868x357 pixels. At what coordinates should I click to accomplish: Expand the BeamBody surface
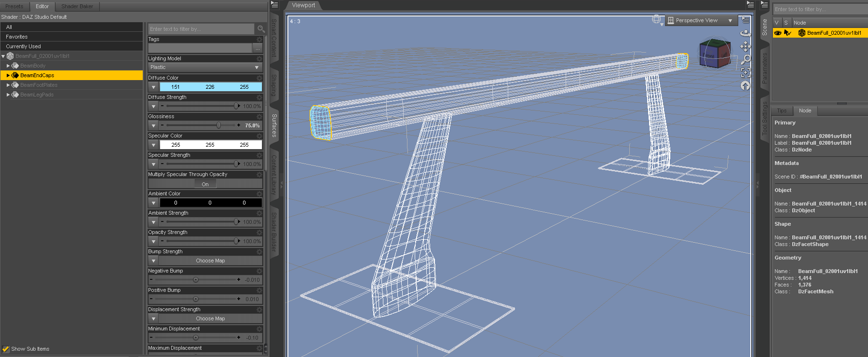[8, 66]
